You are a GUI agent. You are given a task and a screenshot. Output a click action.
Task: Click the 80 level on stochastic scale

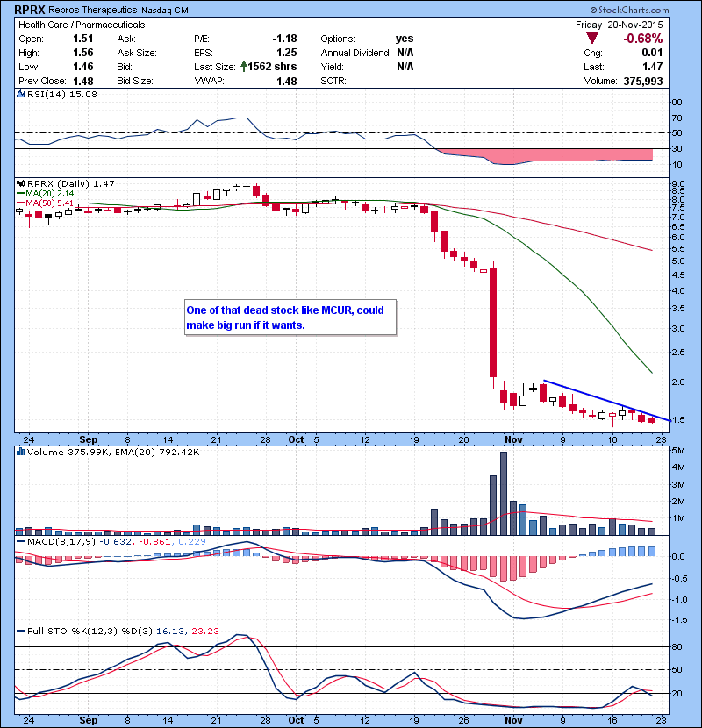coord(677,646)
